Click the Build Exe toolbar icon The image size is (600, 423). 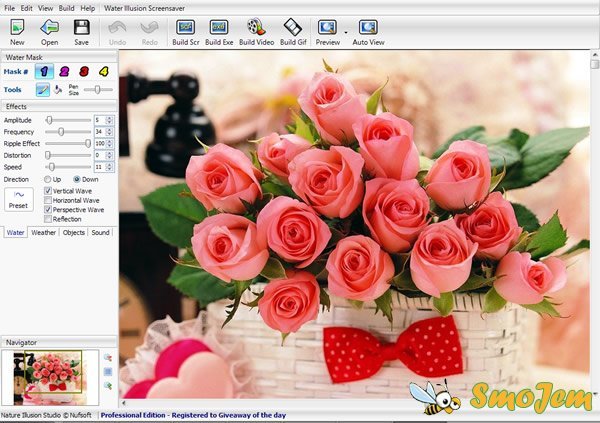pos(219,28)
